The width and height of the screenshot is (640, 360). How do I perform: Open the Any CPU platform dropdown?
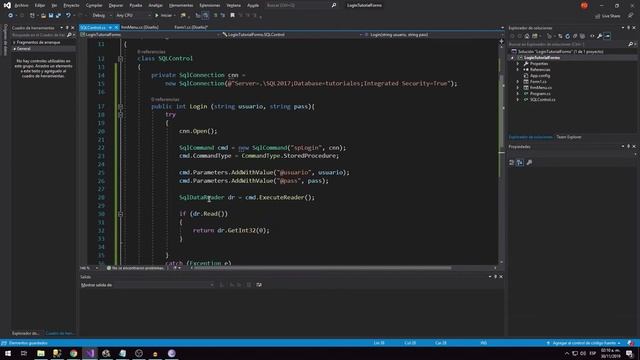point(133,16)
